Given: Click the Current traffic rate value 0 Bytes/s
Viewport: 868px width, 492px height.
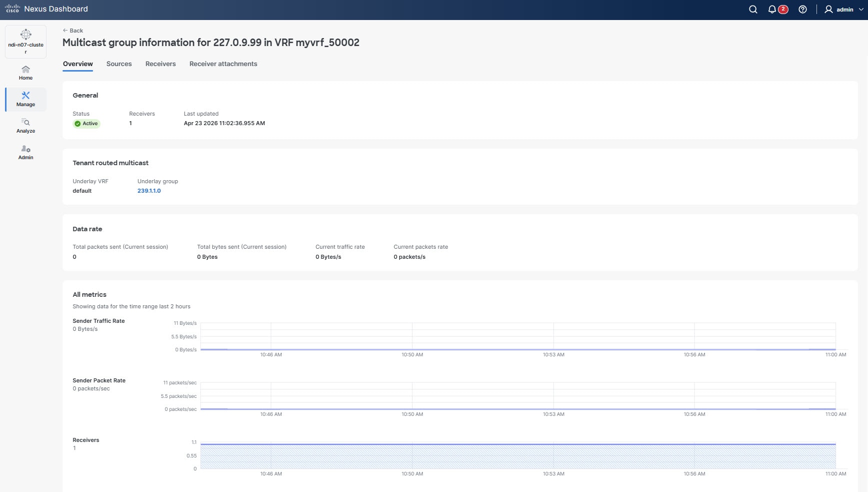Looking at the screenshot, I should tap(328, 257).
